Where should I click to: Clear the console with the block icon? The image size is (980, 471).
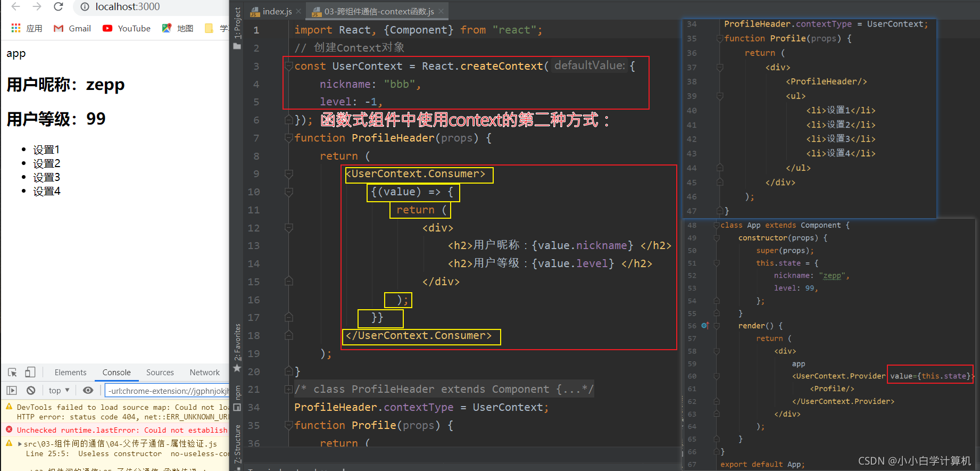31,391
